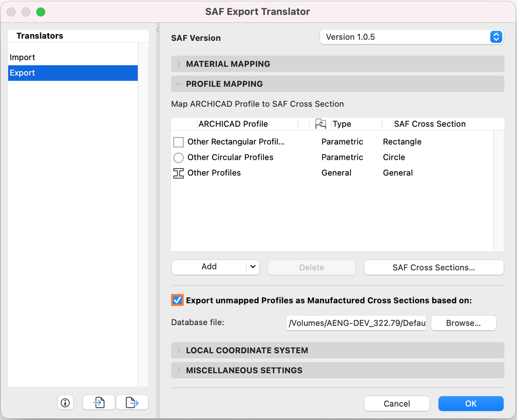
Task: Select the Other Profiles row
Action: click(x=332, y=173)
